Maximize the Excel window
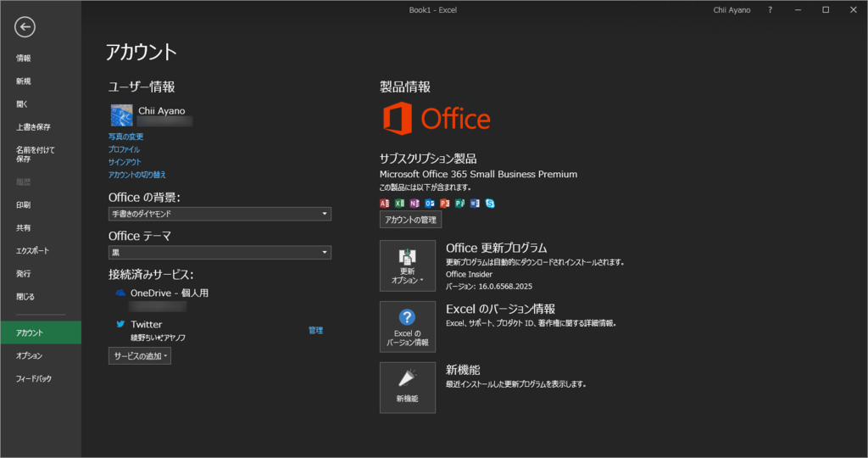 [x=826, y=10]
